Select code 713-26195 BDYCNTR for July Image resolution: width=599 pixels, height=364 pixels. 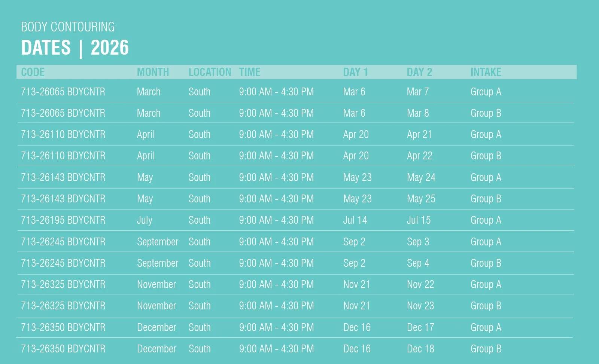(x=63, y=220)
